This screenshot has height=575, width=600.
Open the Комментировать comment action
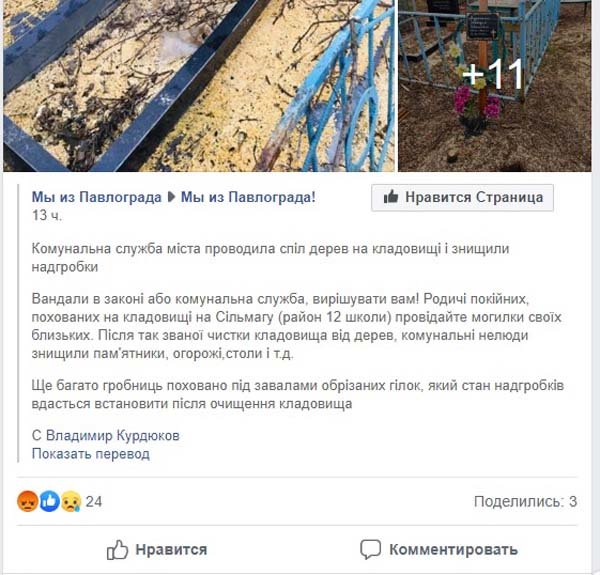tap(439, 550)
